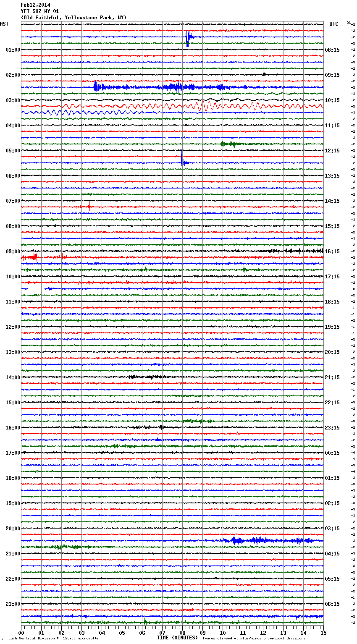357x644 pixels.
Task: Select the 09:00 MST row label
Action: [13, 251]
